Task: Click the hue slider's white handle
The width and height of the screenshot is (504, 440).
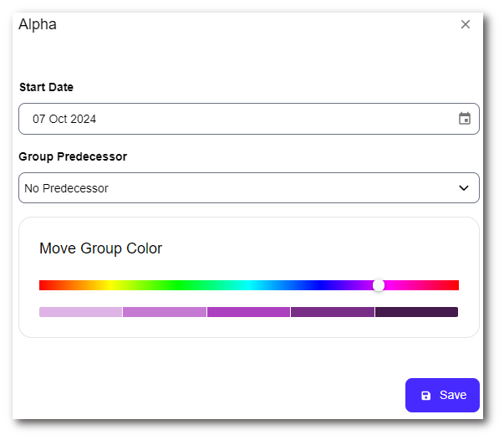Action: click(x=379, y=285)
